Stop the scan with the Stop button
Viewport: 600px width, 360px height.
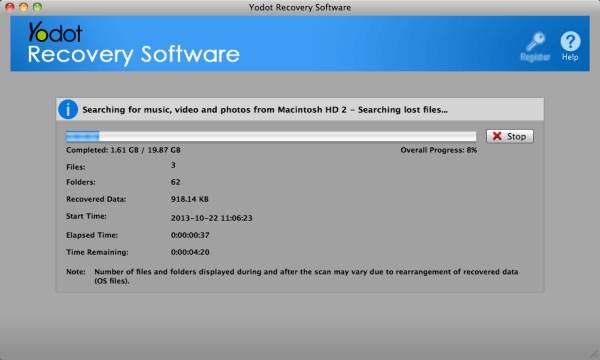click(510, 136)
